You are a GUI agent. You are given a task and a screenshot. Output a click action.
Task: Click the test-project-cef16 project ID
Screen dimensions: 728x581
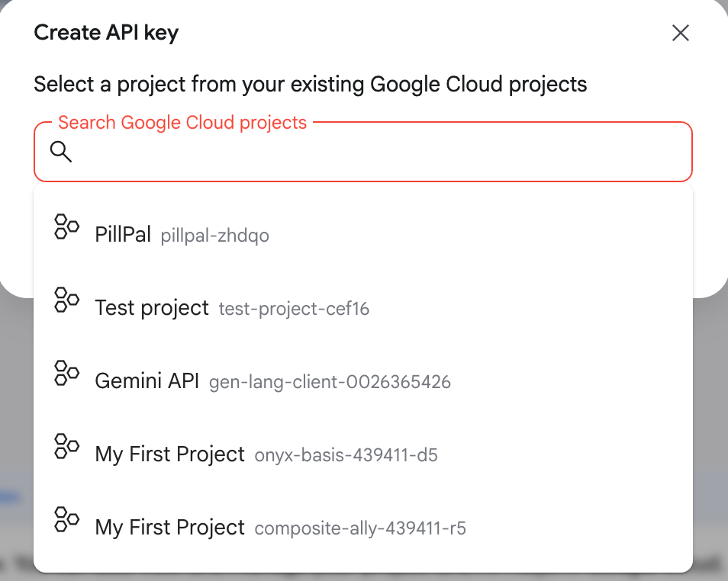[295, 309]
